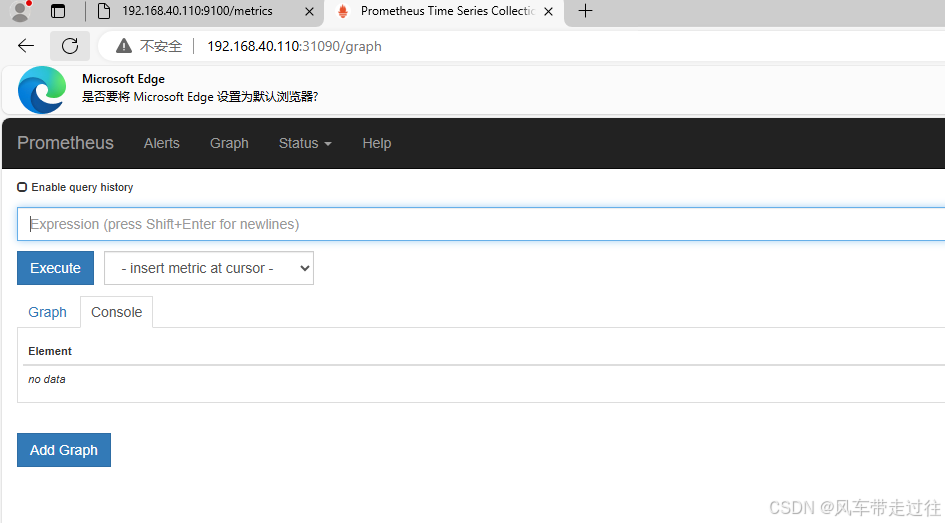Click the default browser prompt message text
945x523 pixels.
[x=200, y=97]
